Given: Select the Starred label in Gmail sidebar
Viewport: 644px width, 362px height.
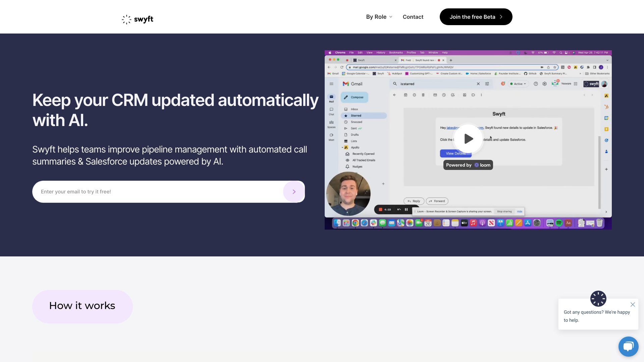Looking at the screenshot, I should [x=356, y=115].
